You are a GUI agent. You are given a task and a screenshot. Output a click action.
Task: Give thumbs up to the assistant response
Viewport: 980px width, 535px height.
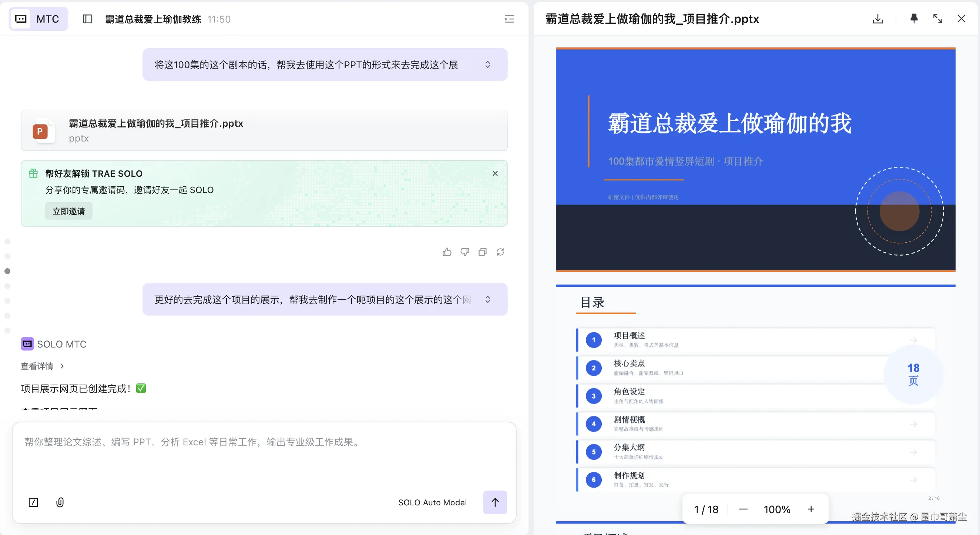click(447, 252)
